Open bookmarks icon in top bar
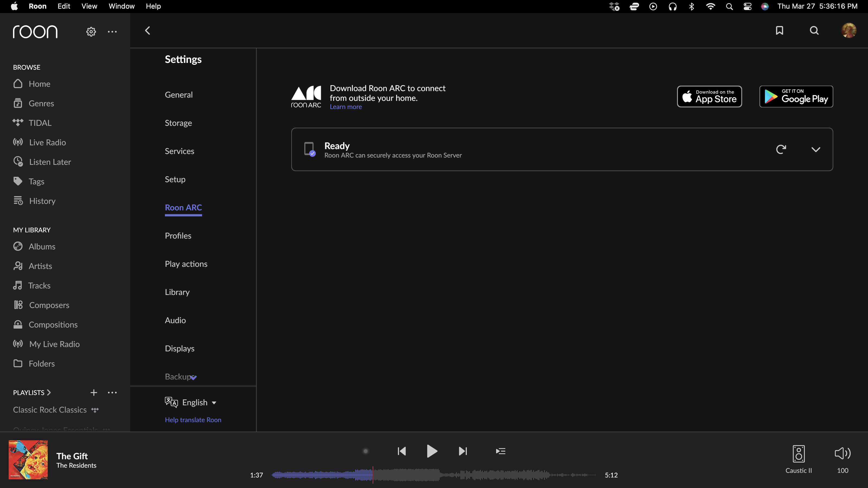The image size is (868, 488). [779, 30]
